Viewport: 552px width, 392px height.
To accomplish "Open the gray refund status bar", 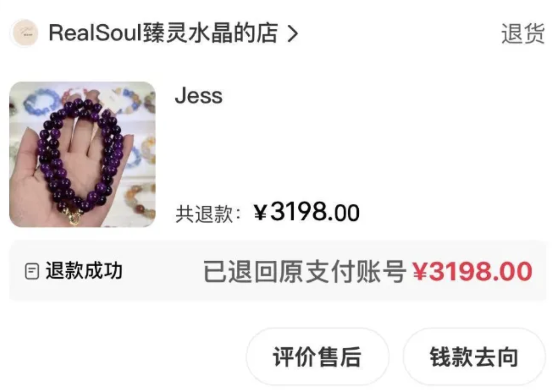I will pyautogui.click(x=278, y=271).
